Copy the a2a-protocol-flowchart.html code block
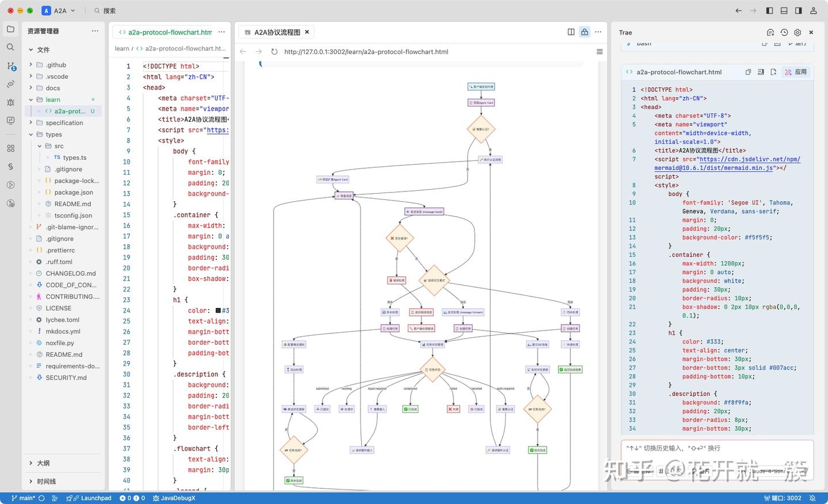Viewport: 828px width, 504px height. 748,72
